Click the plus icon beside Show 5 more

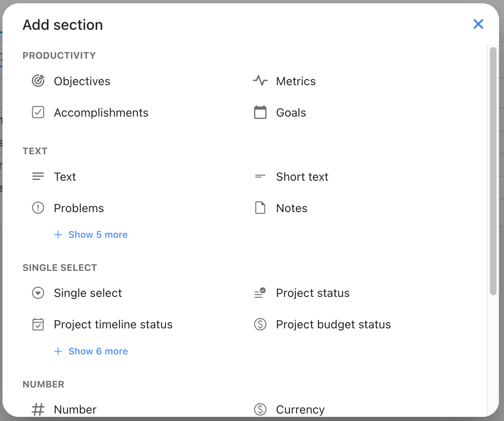[58, 234]
